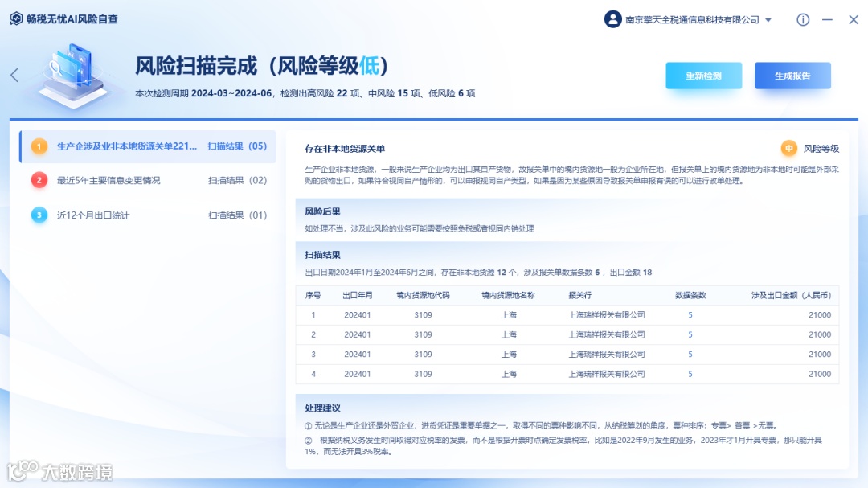Click the 数据条数 link 5 in row 4
The image size is (868, 488).
690,374
